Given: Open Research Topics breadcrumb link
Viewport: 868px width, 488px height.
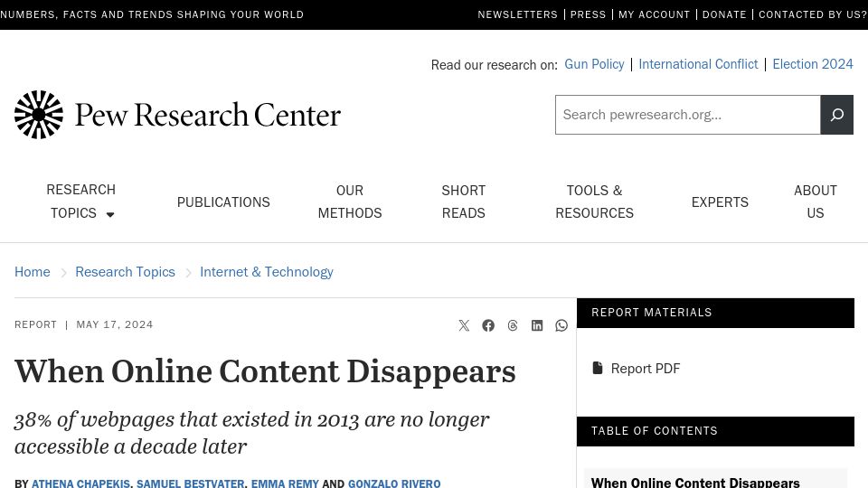Looking at the screenshot, I should [125, 272].
